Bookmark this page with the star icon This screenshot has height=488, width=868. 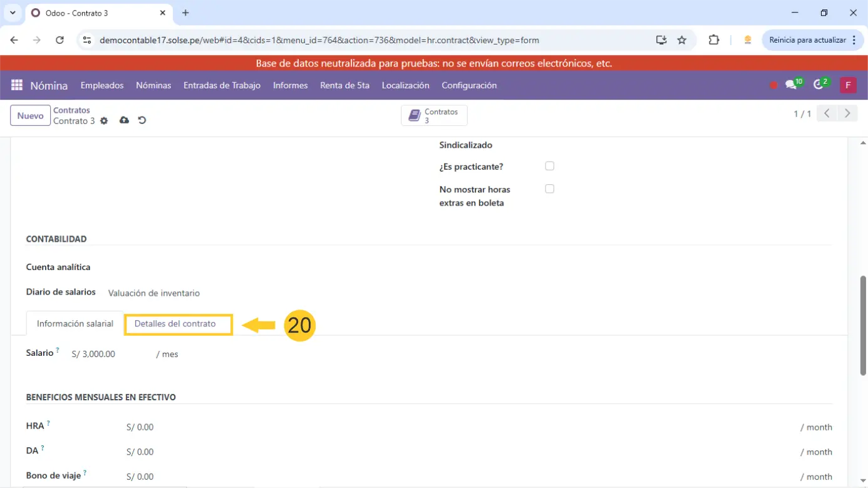click(682, 40)
